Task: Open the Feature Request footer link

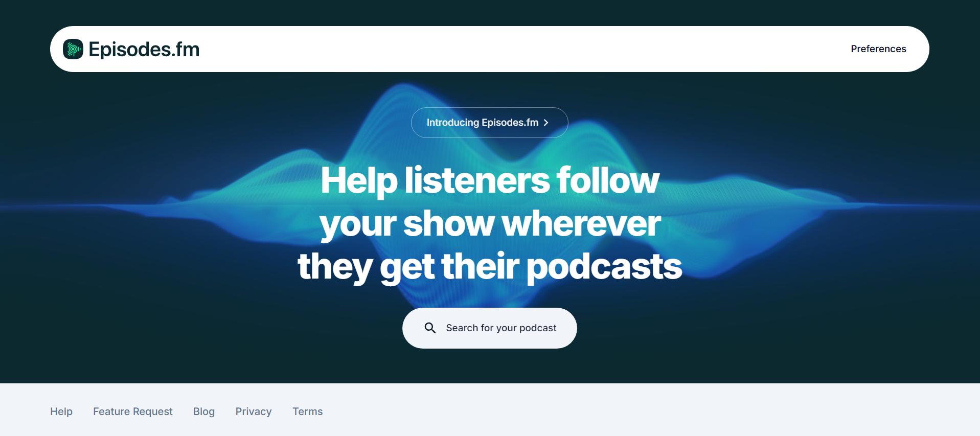Action: (x=133, y=411)
